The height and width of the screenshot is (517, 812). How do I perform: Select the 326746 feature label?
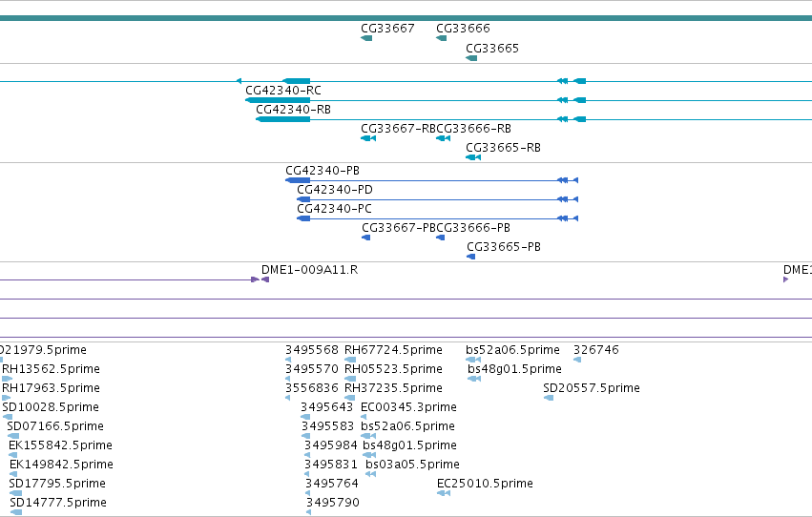(x=596, y=350)
